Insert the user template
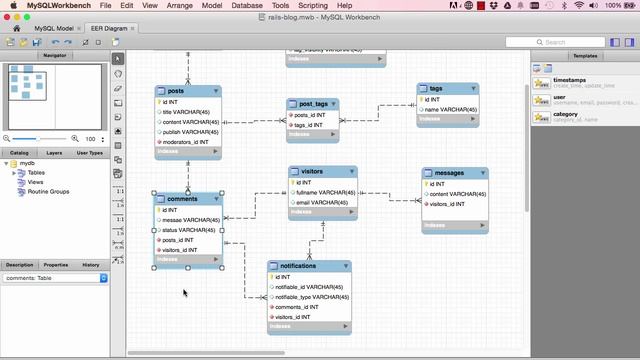Viewport: 640px width, 360px height. click(x=584, y=100)
